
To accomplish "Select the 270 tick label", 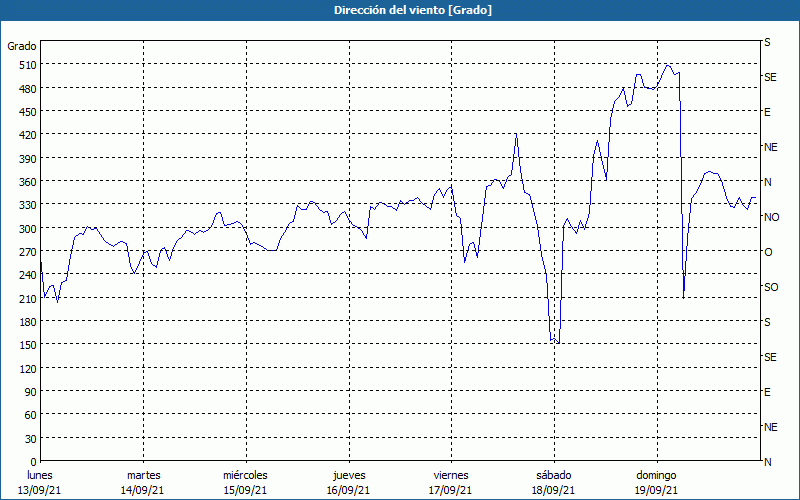I will click(28, 252).
